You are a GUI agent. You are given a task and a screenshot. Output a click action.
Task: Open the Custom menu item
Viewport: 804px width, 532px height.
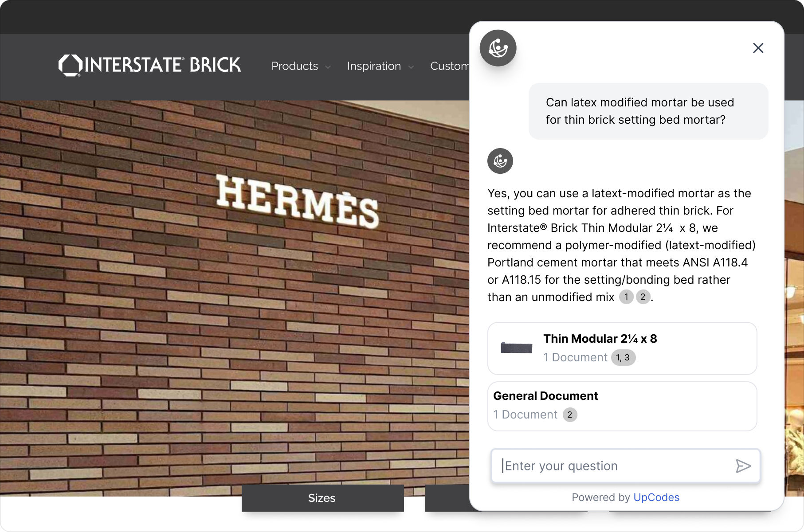tap(450, 66)
